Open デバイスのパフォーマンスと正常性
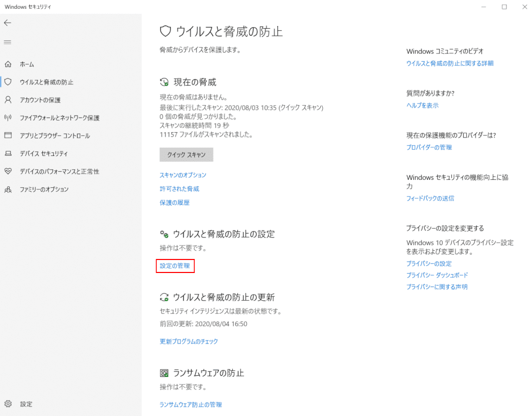 pyautogui.click(x=59, y=172)
